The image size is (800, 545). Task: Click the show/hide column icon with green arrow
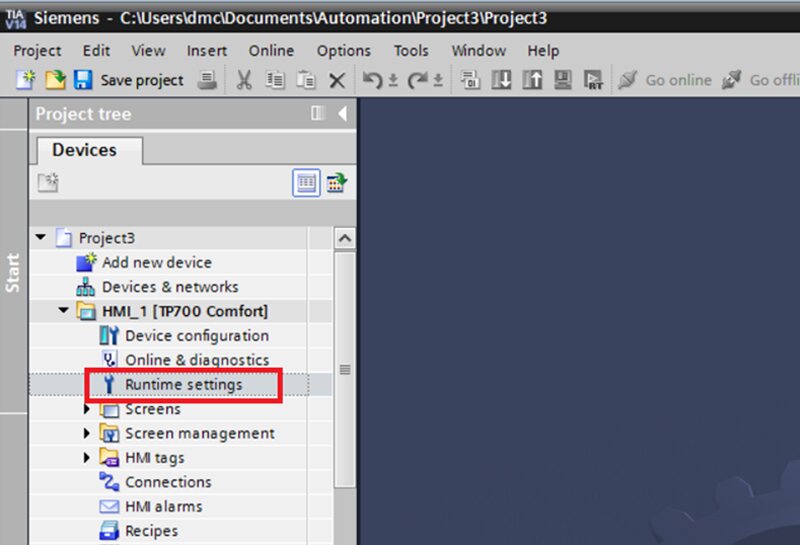point(337,183)
